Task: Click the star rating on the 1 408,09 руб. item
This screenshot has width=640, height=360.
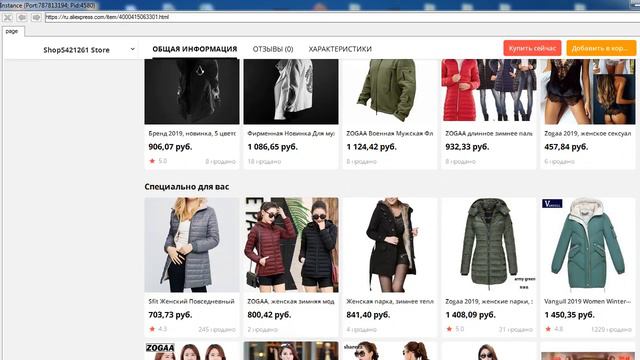Action: tap(455, 329)
